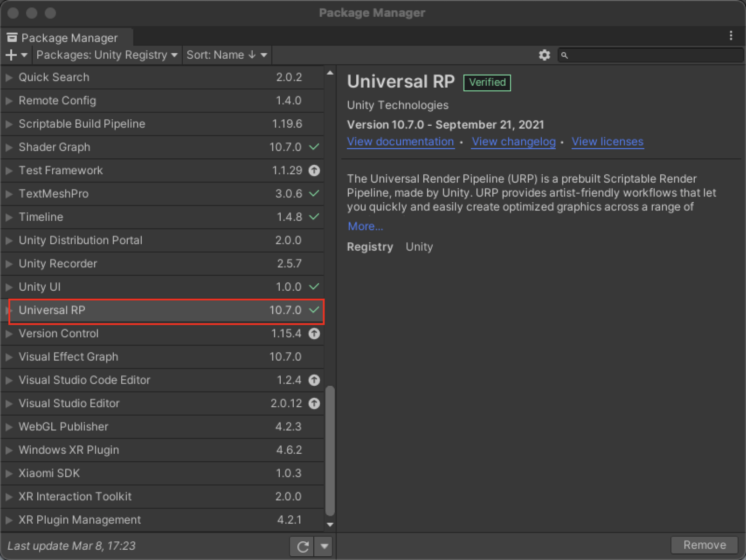The width and height of the screenshot is (746, 560).
Task: Switch to the Package Manager tab
Action: coord(67,37)
